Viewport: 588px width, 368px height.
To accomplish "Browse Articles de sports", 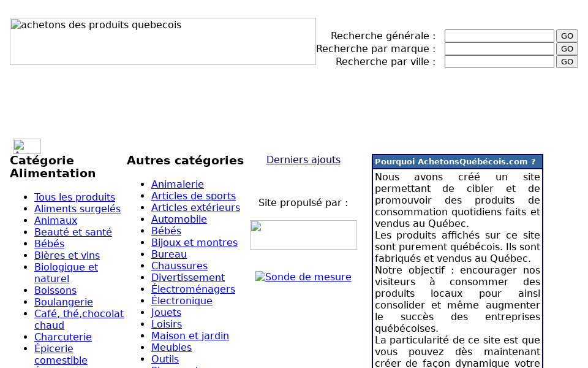I will [193, 196].
